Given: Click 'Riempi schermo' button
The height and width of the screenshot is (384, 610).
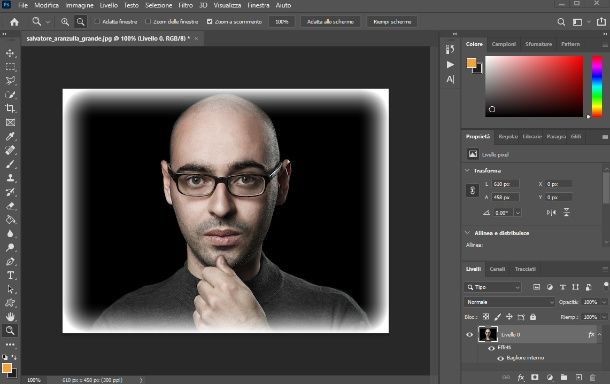Looking at the screenshot, I should click(392, 22).
